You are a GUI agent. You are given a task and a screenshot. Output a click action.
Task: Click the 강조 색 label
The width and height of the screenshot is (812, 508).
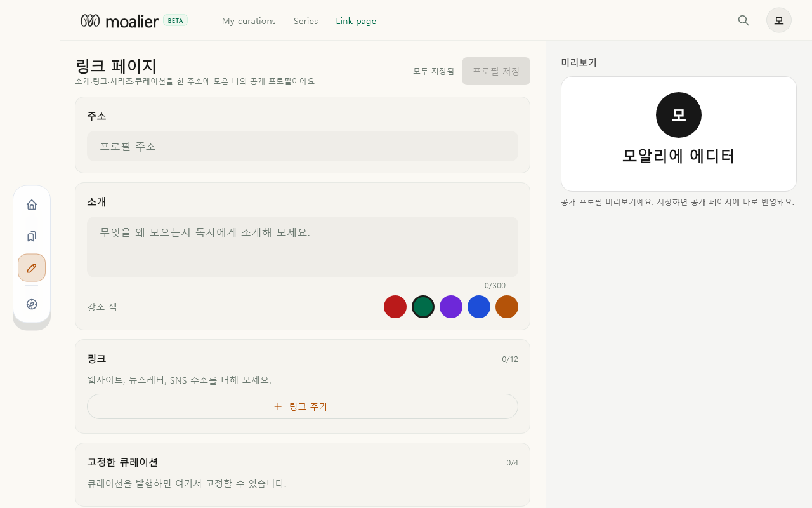point(102,307)
